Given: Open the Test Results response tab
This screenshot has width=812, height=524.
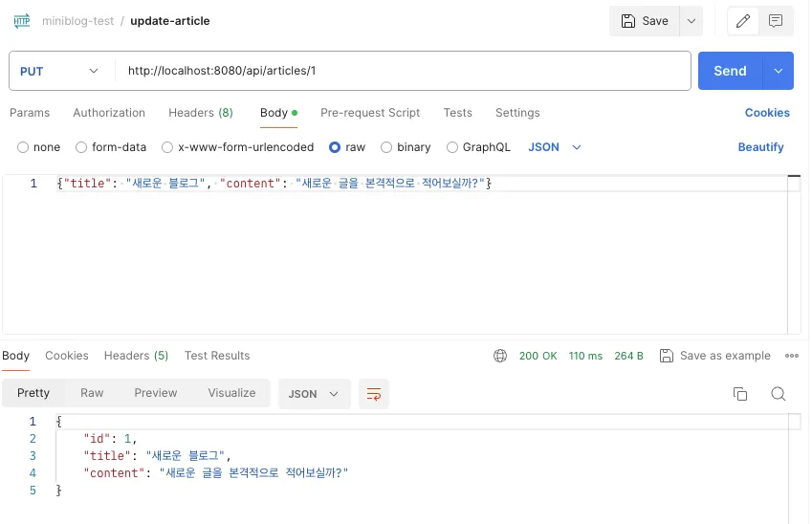Looking at the screenshot, I should click(217, 356).
